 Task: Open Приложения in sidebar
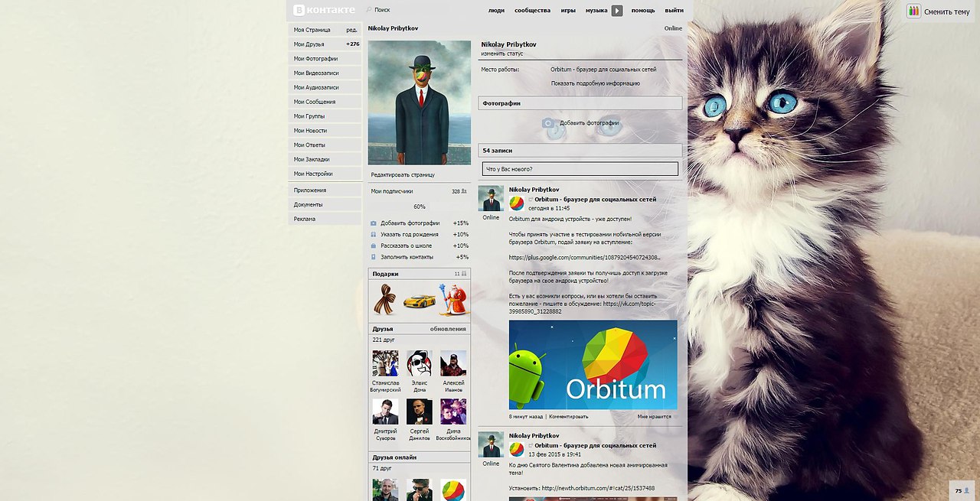tap(325, 190)
